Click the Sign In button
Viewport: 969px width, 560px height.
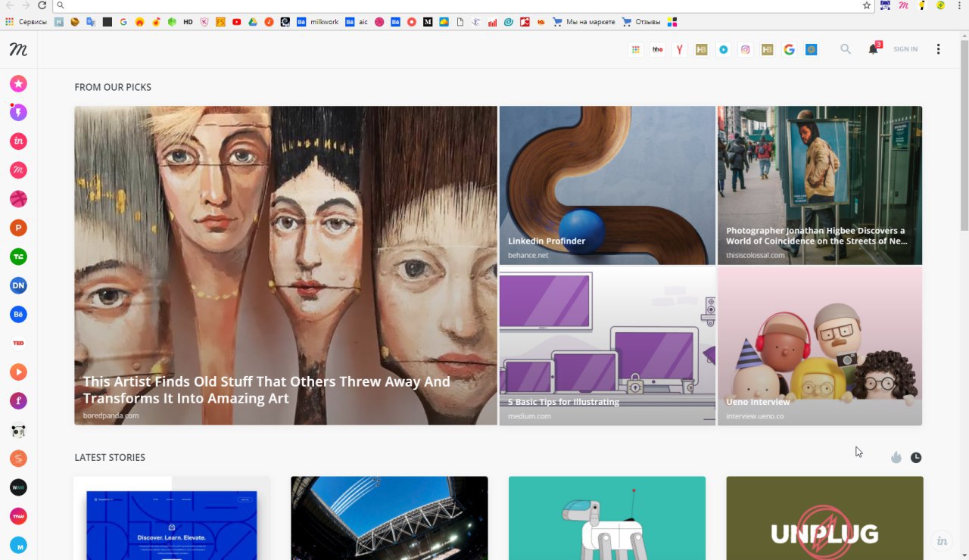click(905, 49)
